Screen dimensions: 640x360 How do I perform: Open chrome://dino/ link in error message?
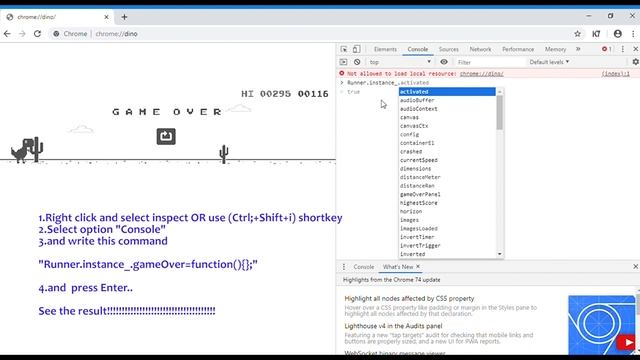tap(481, 74)
